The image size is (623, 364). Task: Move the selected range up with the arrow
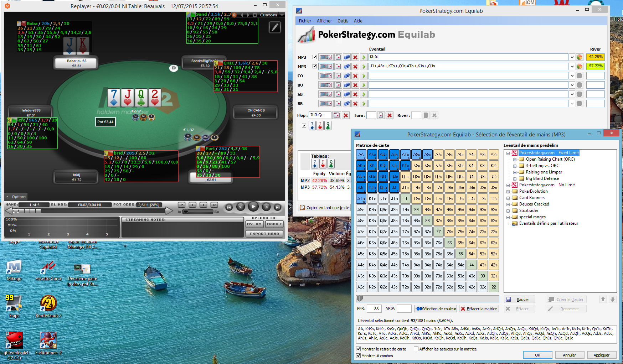(603, 300)
